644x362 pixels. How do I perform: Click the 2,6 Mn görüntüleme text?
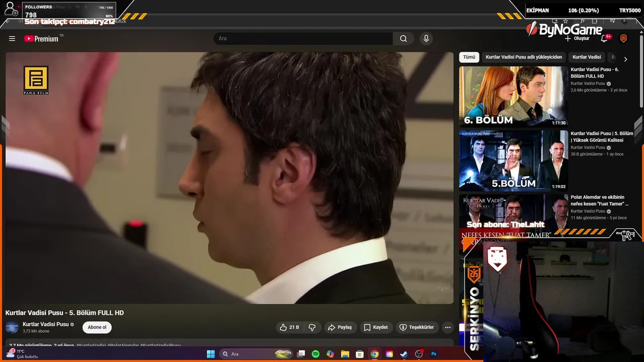pyautogui.click(x=589, y=90)
